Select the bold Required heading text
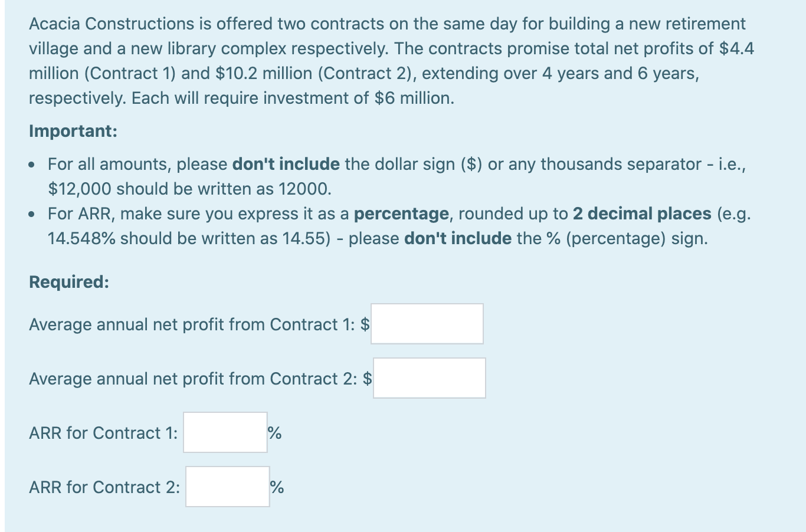The image size is (806, 532). click(x=67, y=282)
